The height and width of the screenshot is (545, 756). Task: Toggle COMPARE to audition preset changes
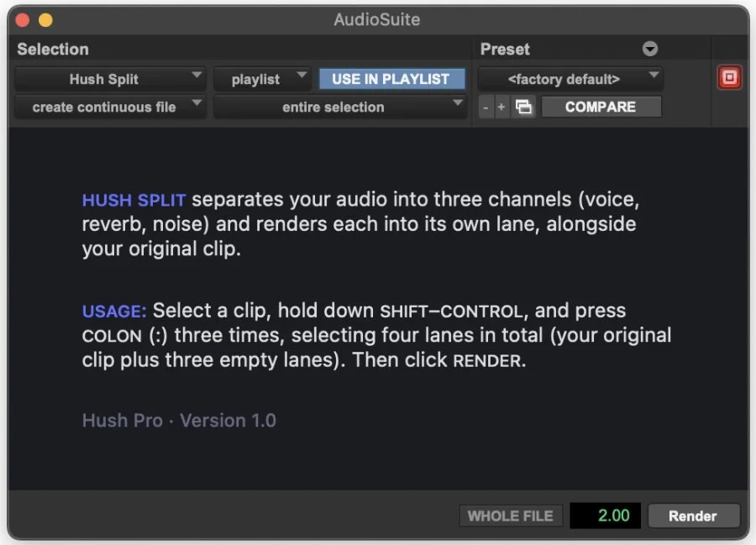coord(601,107)
